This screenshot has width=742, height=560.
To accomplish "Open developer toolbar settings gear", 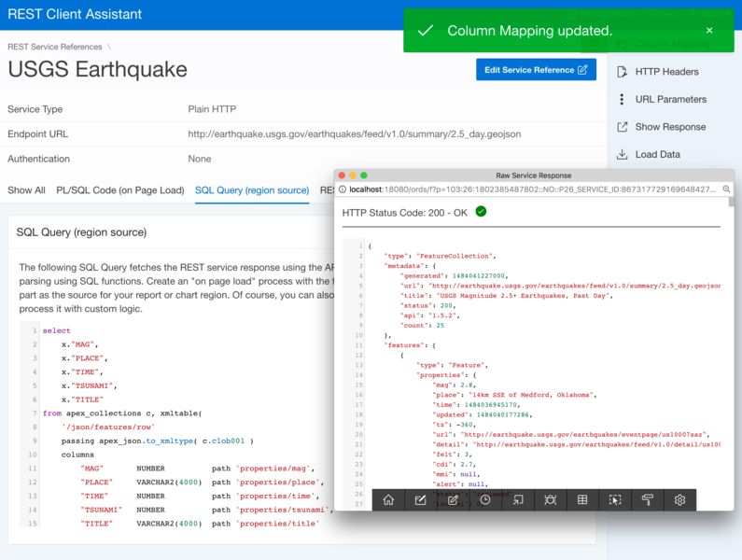I will click(679, 500).
